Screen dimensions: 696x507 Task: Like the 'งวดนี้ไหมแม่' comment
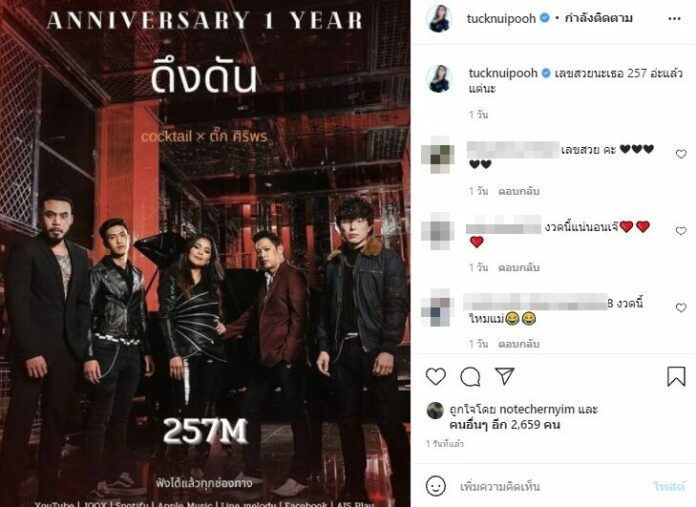point(681,307)
